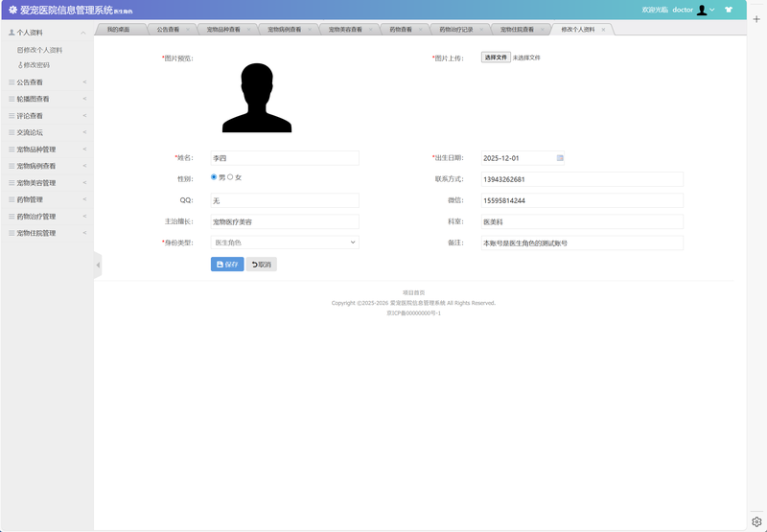Click the list icon beside 评论查看
The height and width of the screenshot is (532, 767).
coord(12,116)
